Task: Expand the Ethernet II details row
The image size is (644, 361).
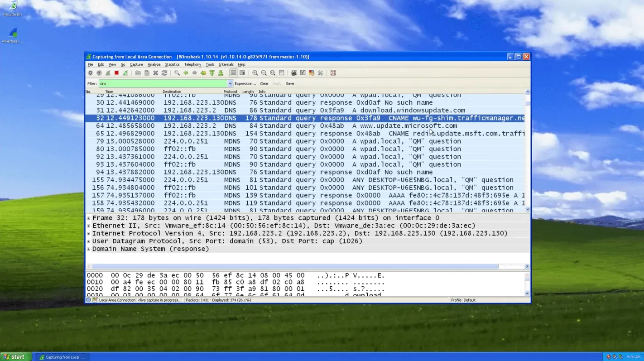Action: [89, 226]
